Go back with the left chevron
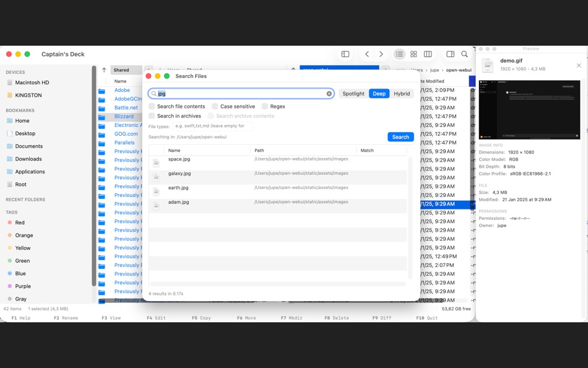Screen dimensions: 588x368 pos(367,54)
